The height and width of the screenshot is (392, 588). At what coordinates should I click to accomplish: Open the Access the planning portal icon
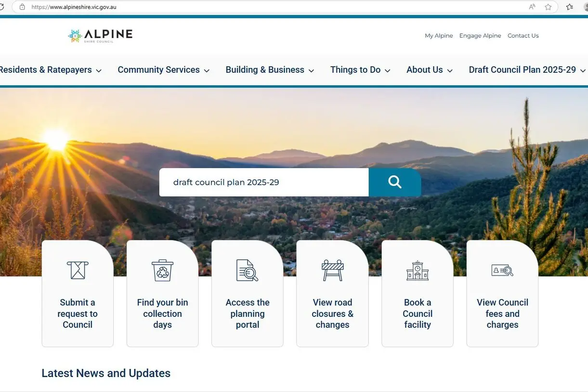click(x=247, y=270)
